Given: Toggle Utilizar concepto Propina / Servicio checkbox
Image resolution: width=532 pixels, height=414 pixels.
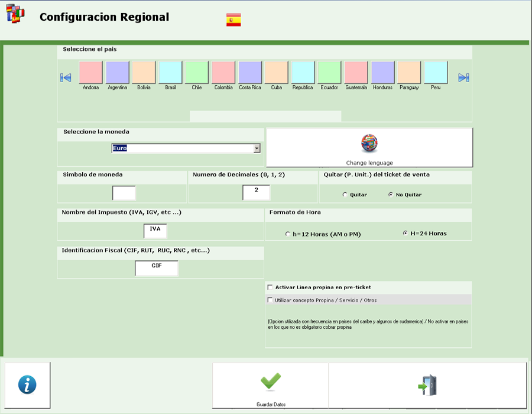Looking at the screenshot, I should point(270,300).
